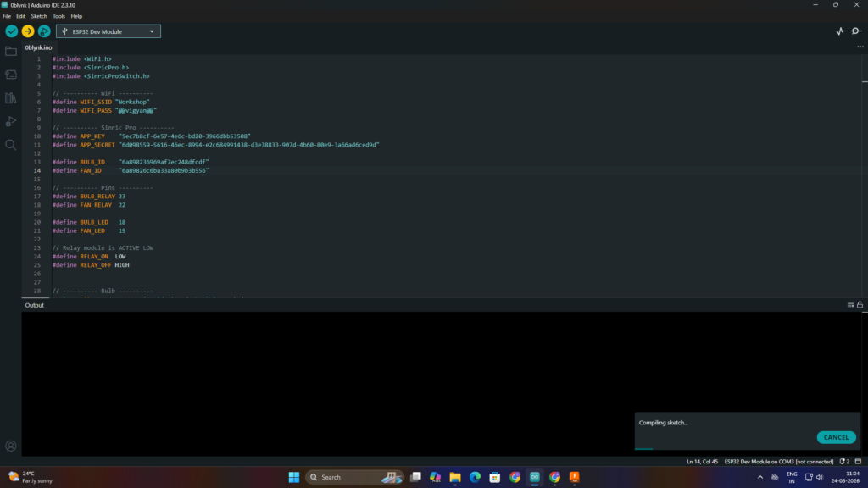Open the Edit menu

tap(20, 16)
